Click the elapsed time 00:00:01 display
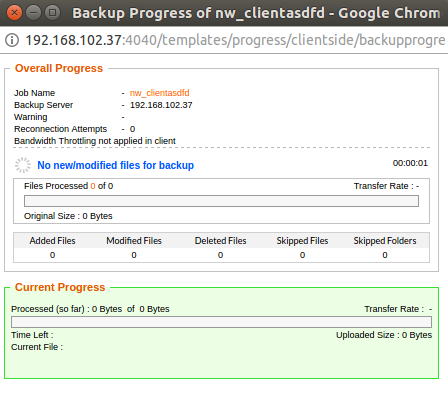 [410, 163]
